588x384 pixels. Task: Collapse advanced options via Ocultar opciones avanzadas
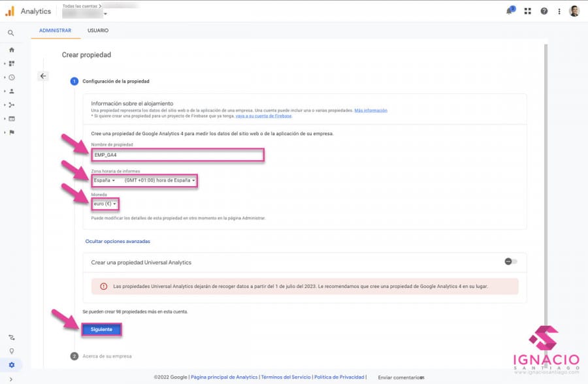[118, 241]
